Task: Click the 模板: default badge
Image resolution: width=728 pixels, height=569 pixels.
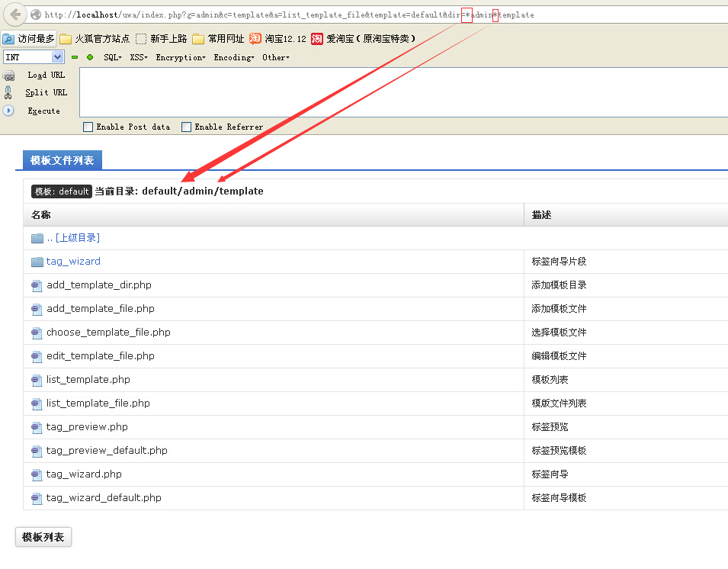Action: 61,191
